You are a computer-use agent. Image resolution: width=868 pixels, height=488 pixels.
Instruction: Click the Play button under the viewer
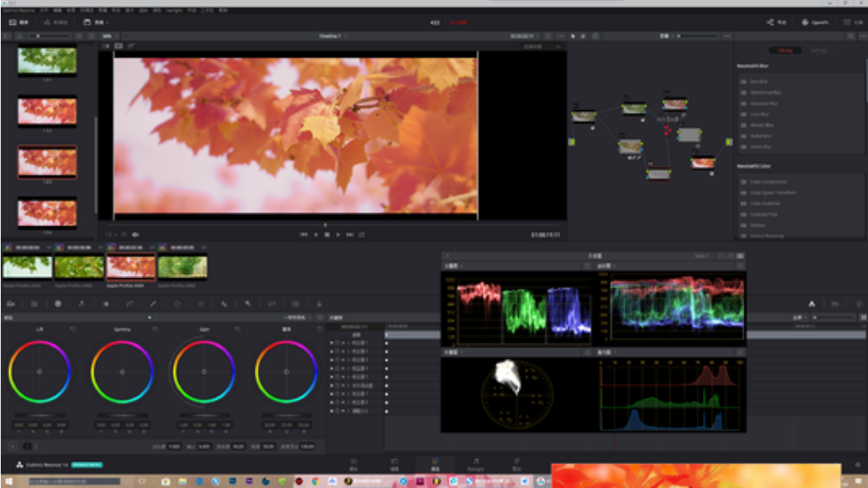[x=338, y=234]
